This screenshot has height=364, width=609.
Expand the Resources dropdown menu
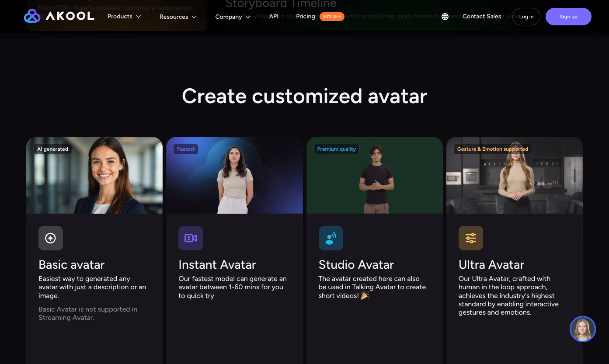pyautogui.click(x=178, y=17)
